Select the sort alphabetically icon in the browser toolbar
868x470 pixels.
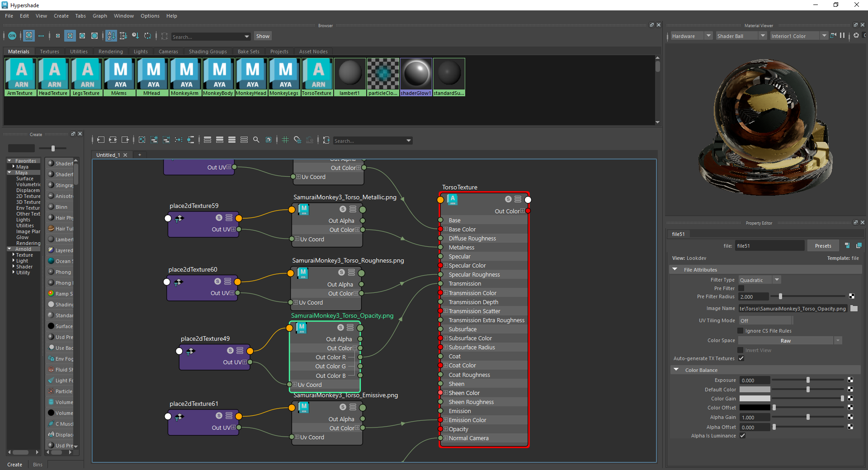[111, 36]
